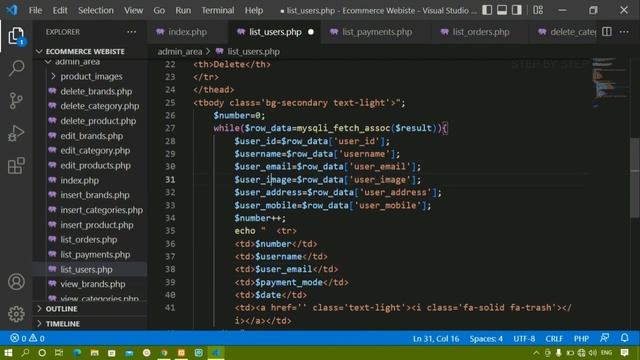This screenshot has width=640, height=360.
Task: Open the Help menu
Action: click(x=253, y=10)
